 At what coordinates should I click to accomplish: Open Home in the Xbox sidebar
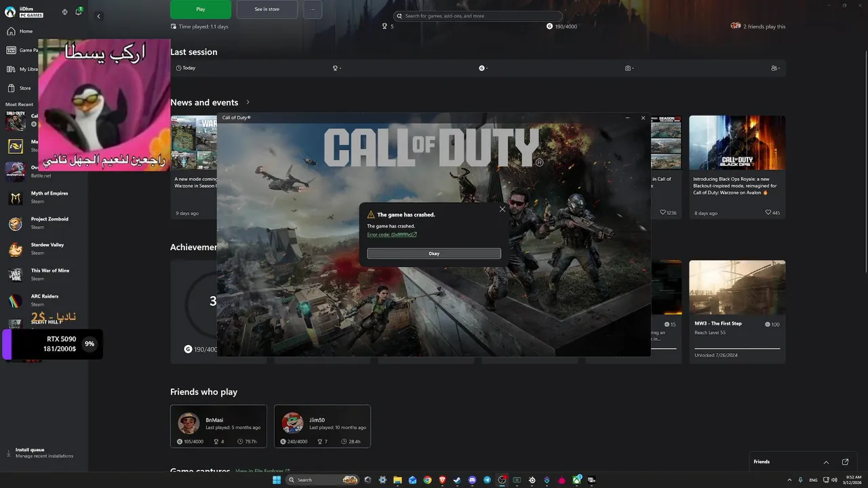click(19, 31)
